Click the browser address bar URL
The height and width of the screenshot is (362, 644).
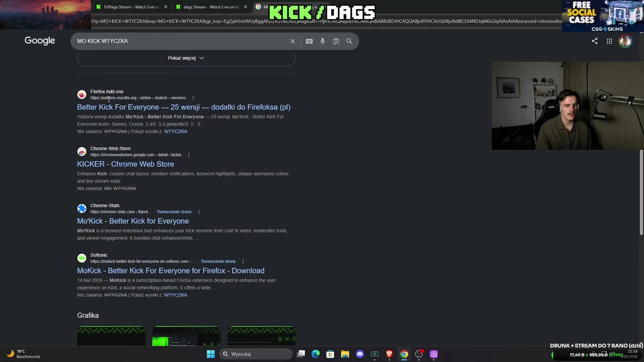tap(326, 21)
